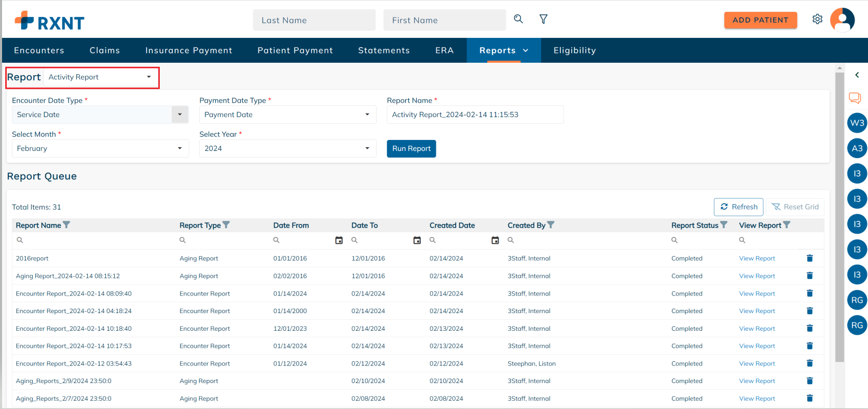This screenshot has height=409, width=868.
Task: Collapse the right sidebar with chevron arrow
Action: click(857, 75)
